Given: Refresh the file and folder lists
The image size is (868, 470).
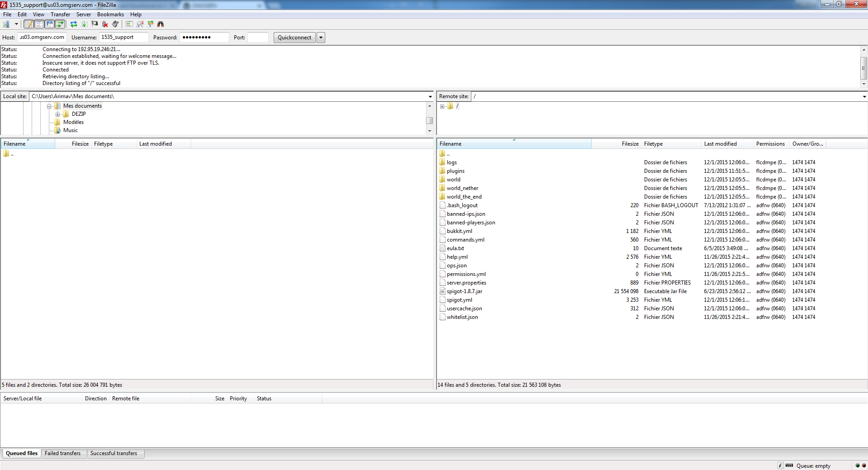Looking at the screenshot, I should tap(74, 24).
